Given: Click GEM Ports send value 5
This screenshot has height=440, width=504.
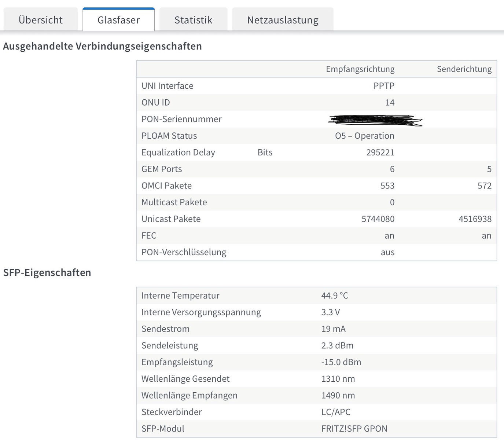Looking at the screenshot, I should pos(489,169).
